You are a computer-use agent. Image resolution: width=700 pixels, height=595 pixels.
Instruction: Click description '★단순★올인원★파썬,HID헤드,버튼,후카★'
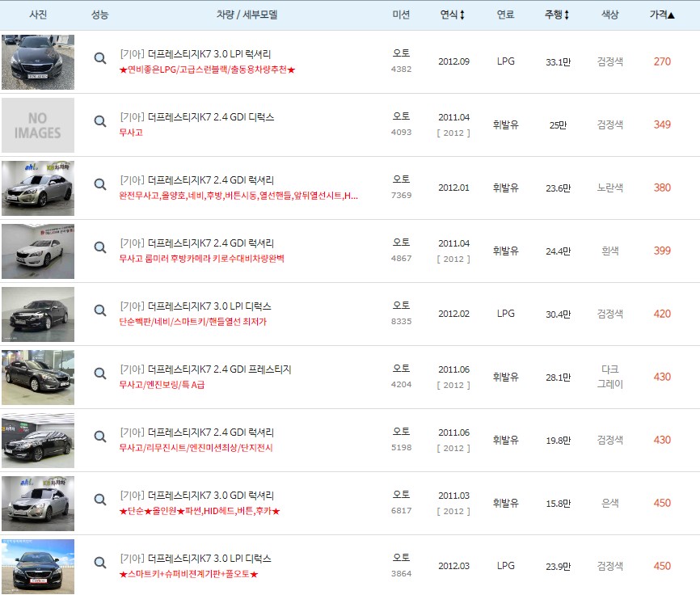tap(199, 511)
